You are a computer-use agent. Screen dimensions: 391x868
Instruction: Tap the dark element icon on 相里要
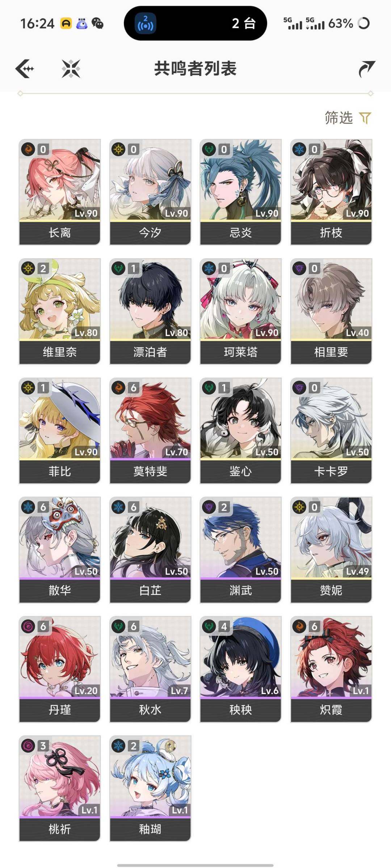click(299, 268)
